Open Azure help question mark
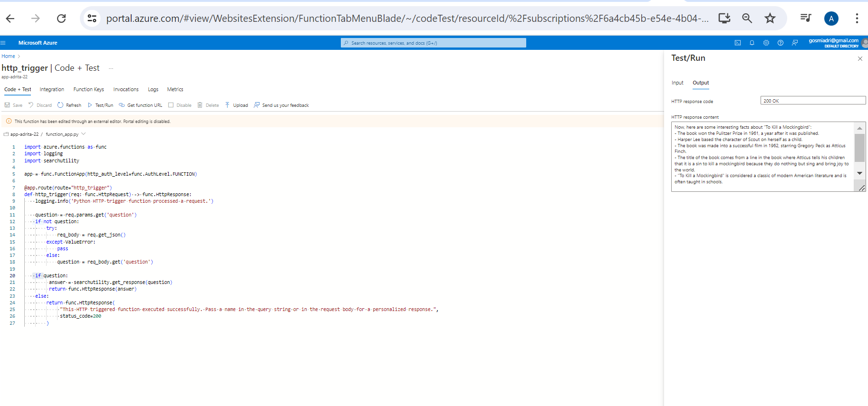Screen dimensions: 868x406 click(781, 43)
